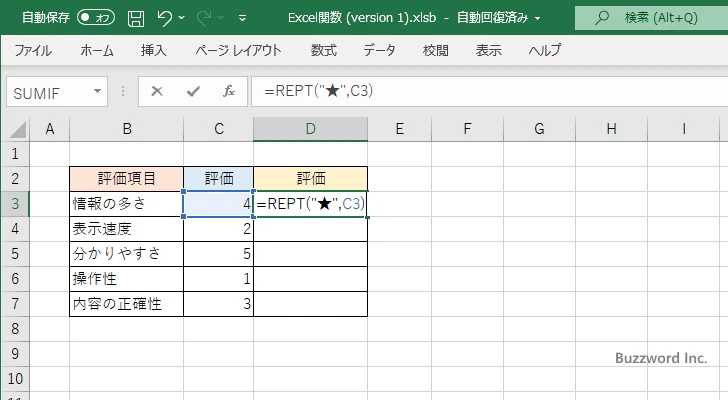Click cell C6 with value 1
The width and height of the screenshot is (728, 400).
click(x=219, y=279)
